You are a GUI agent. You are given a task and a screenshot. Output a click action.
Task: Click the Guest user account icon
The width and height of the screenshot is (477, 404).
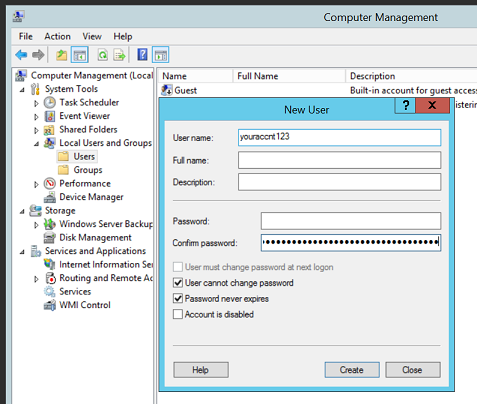point(167,90)
